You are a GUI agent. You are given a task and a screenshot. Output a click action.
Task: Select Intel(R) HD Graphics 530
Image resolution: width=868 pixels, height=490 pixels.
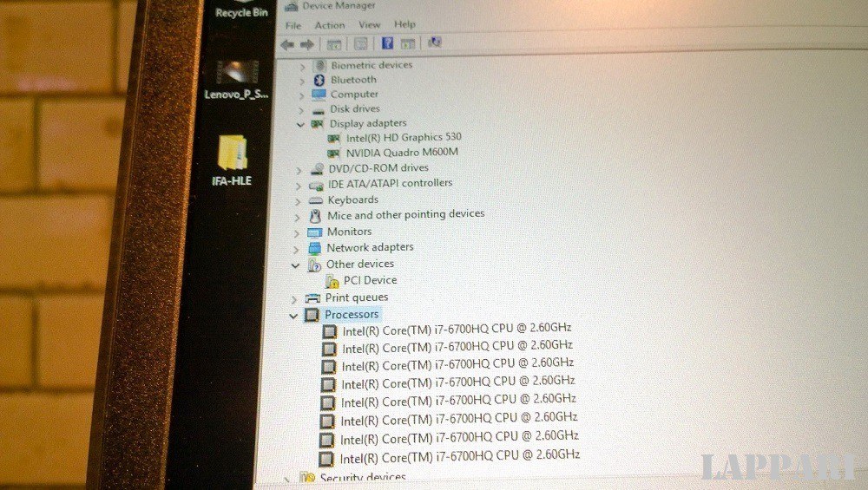(404, 137)
